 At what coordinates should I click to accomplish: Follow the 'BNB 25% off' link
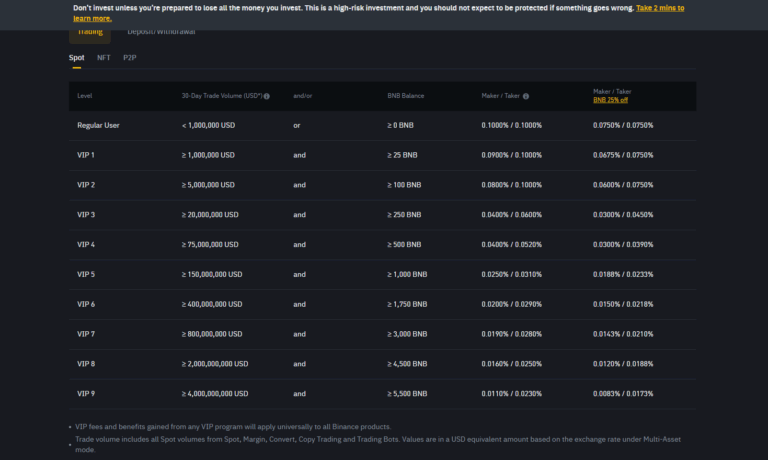pyautogui.click(x=610, y=100)
